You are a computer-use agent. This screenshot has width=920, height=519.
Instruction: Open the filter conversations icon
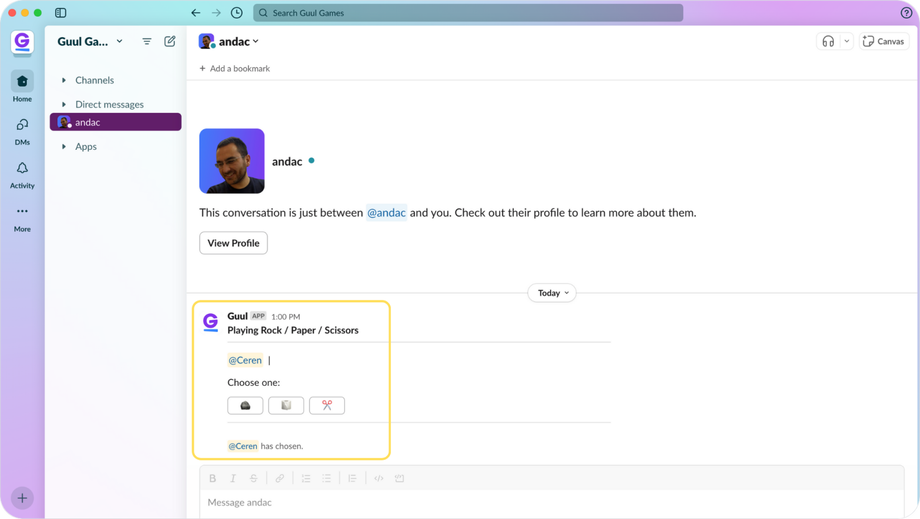coord(147,41)
